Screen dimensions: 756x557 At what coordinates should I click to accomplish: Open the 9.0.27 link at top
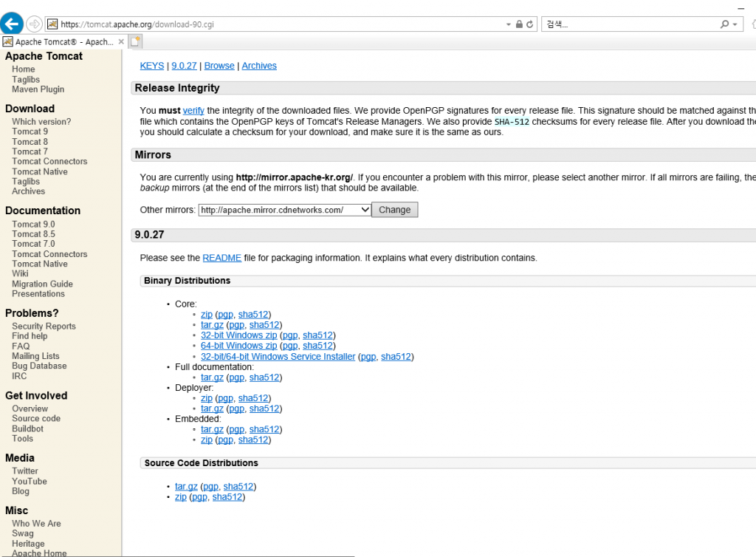point(184,66)
